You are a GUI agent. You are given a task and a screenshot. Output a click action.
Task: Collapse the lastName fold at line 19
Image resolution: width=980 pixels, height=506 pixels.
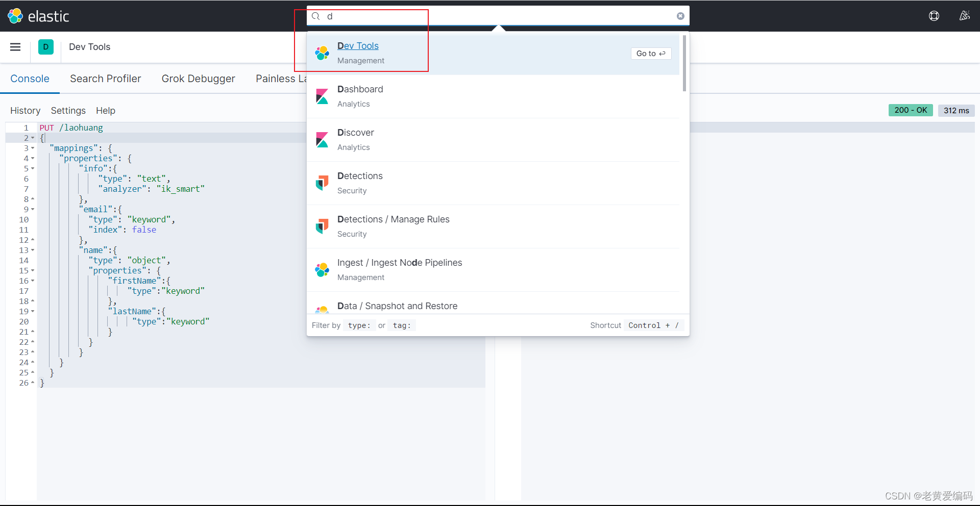(33, 311)
